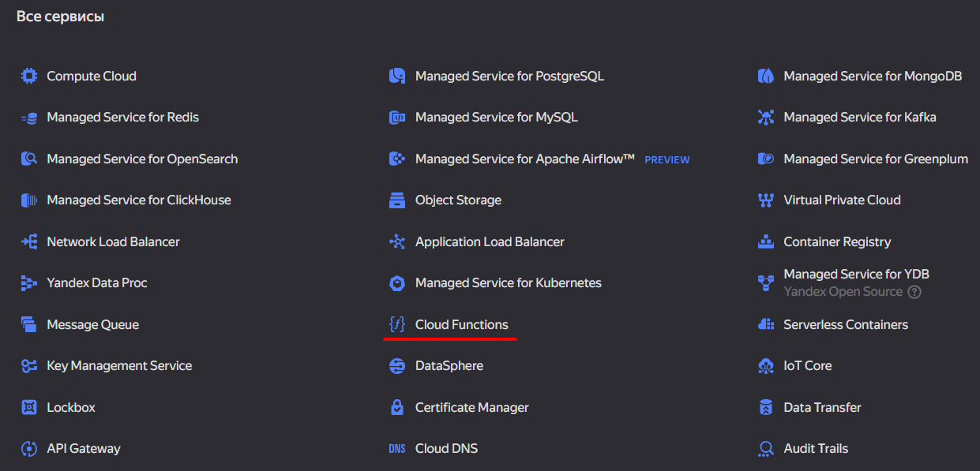The width and height of the screenshot is (980, 471).
Task: Go to DataSphere service
Action: [x=449, y=365]
